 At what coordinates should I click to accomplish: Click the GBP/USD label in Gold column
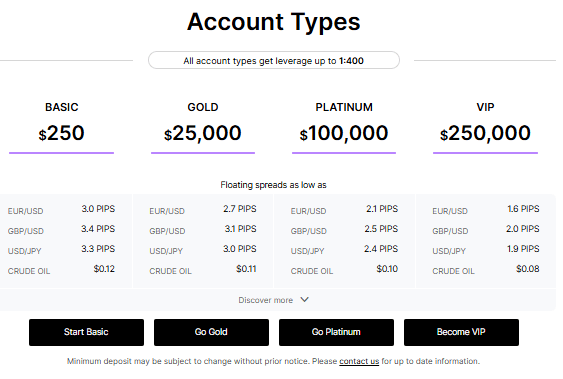(167, 231)
